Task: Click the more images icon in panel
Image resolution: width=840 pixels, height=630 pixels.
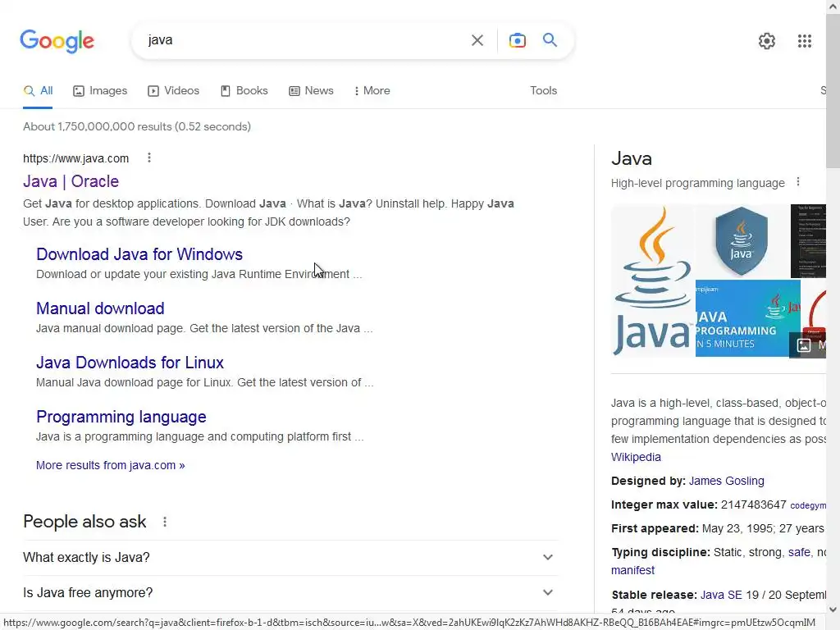Action: [804, 345]
